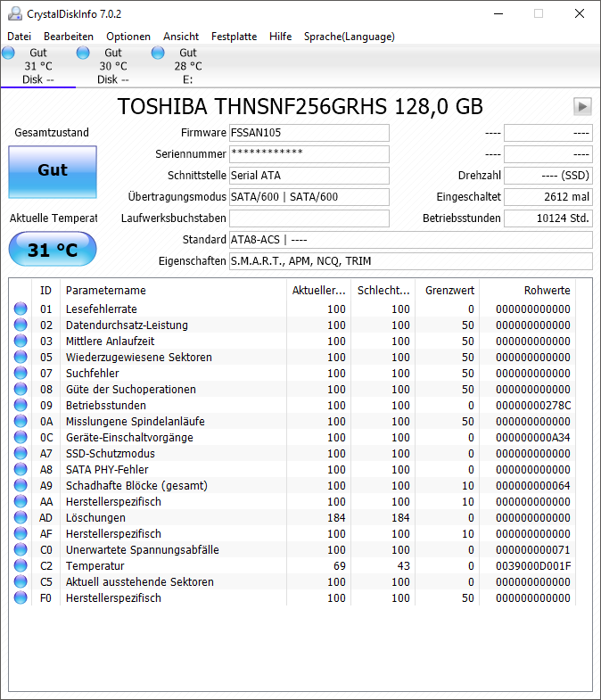Click the Drehzahl value (SSD)
The image size is (601, 700).
[x=548, y=176]
